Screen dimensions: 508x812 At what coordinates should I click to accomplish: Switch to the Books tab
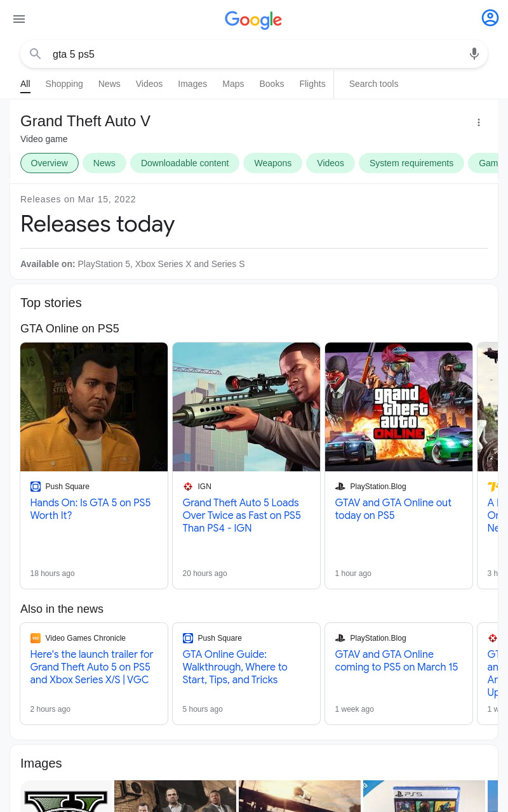click(x=272, y=84)
